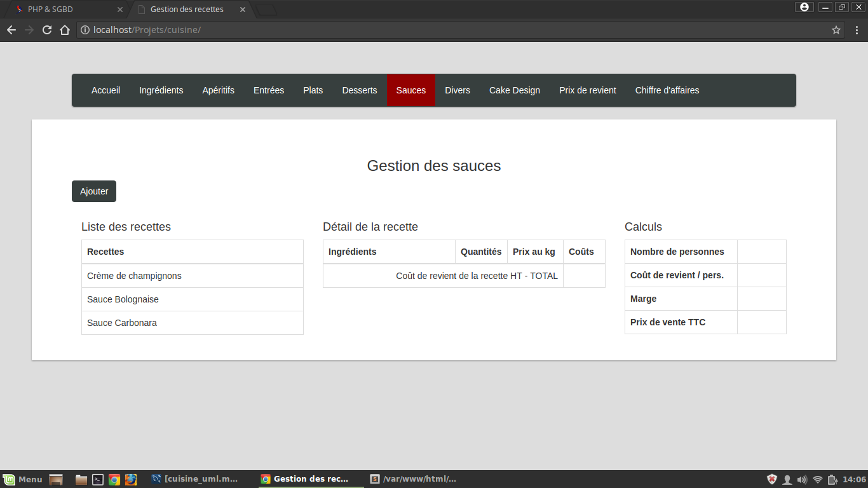The height and width of the screenshot is (488, 868).
Task: Click the Marge row label
Action: tap(644, 299)
